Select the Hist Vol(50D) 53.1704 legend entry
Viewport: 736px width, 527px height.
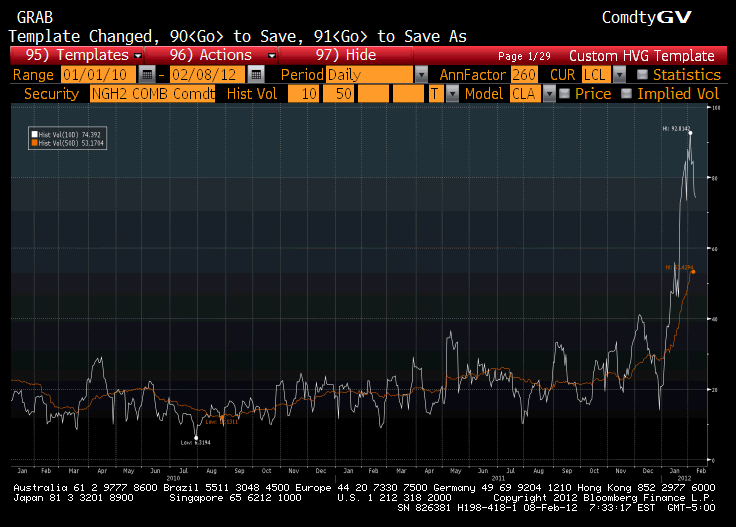pyautogui.click(x=70, y=143)
